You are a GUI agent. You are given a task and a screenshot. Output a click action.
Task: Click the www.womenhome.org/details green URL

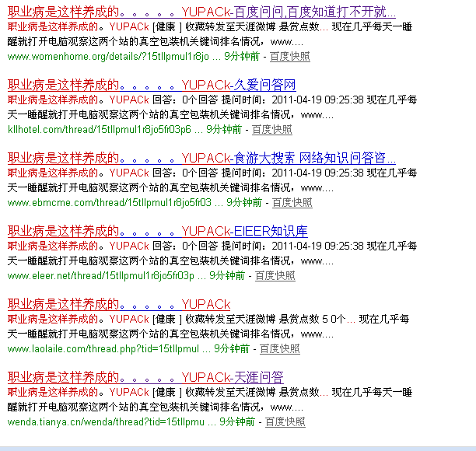(x=108, y=57)
